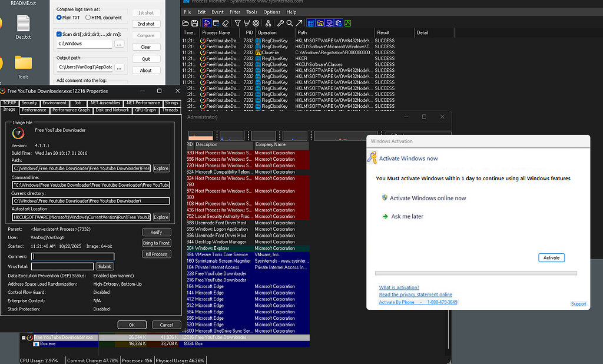Click the Submit button beside VirusTotal field

pyautogui.click(x=104, y=266)
